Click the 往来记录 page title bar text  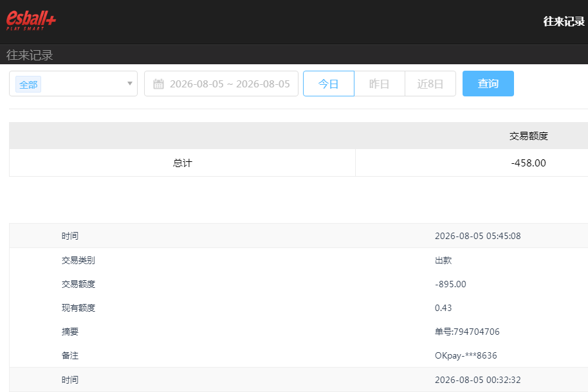click(30, 55)
